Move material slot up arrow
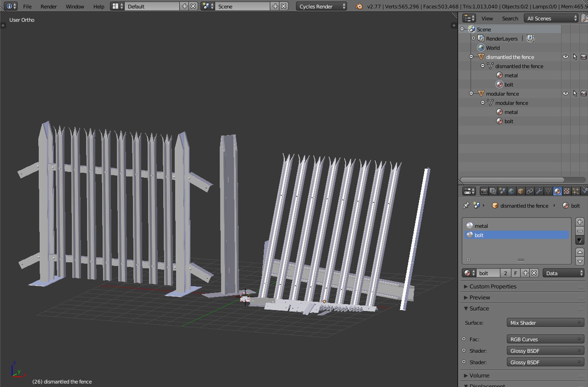 pos(580,252)
